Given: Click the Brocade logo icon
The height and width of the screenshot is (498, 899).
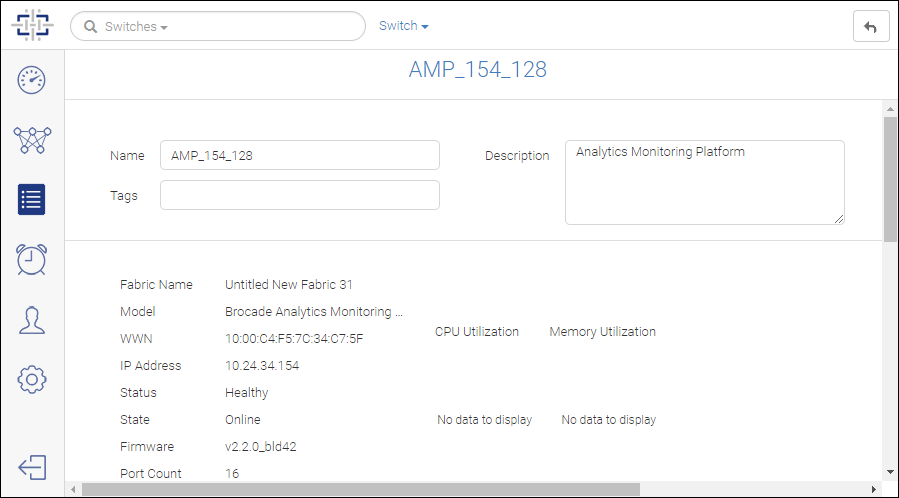Looking at the screenshot, I should pyautogui.click(x=32, y=25).
